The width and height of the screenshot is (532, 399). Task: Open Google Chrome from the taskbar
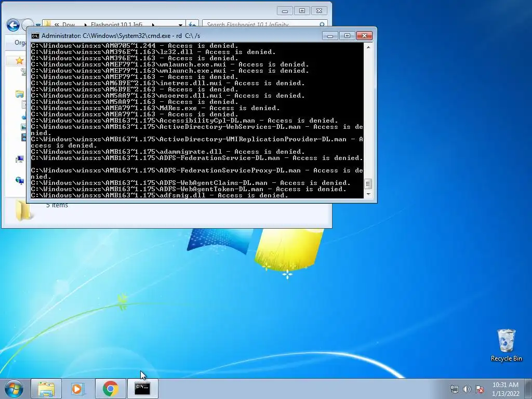point(110,389)
